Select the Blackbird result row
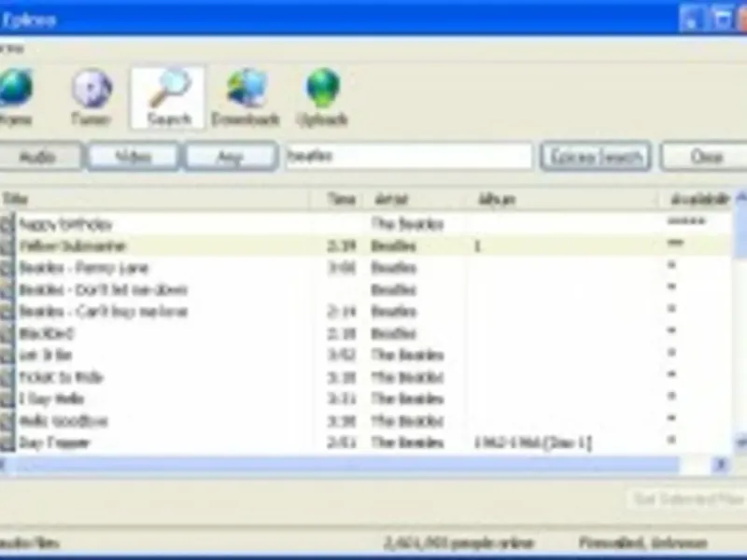The width and height of the screenshot is (747, 560). (x=366, y=334)
